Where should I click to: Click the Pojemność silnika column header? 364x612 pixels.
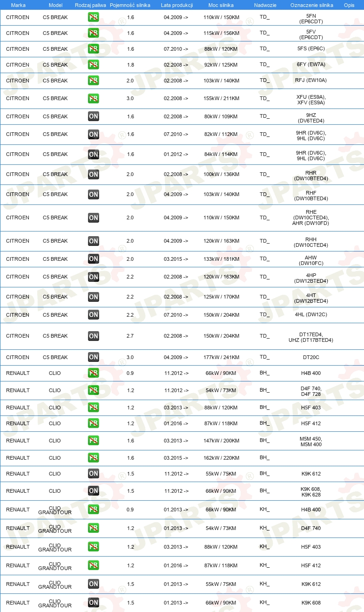click(130, 5)
